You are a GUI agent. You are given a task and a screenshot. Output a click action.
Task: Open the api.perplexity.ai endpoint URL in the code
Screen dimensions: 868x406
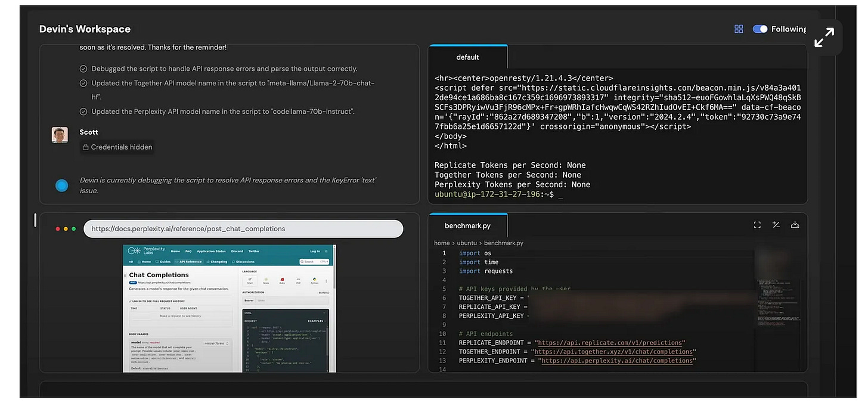[617, 361]
